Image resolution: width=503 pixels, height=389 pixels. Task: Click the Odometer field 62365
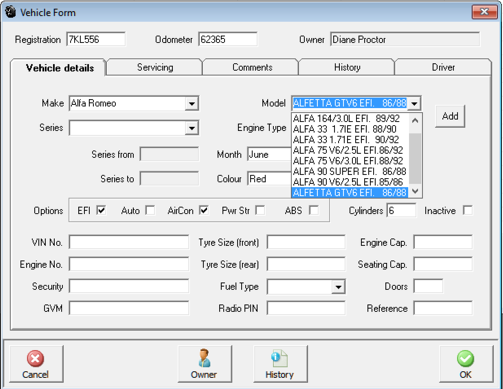coord(228,39)
